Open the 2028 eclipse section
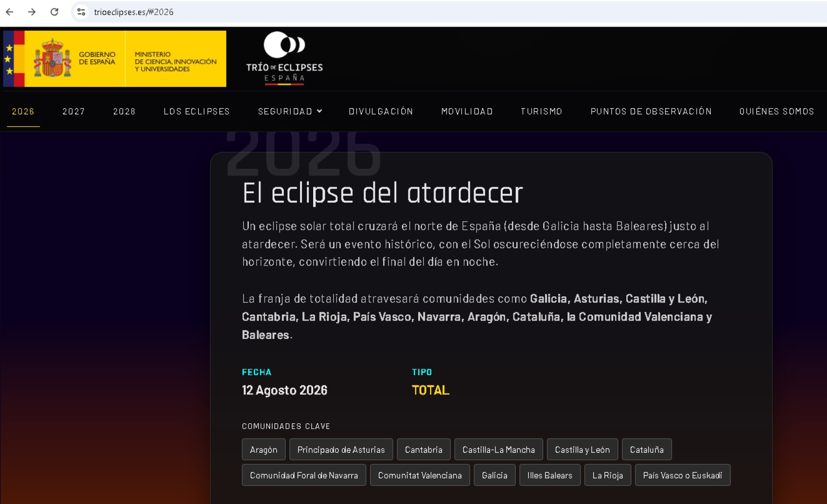 (x=124, y=112)
